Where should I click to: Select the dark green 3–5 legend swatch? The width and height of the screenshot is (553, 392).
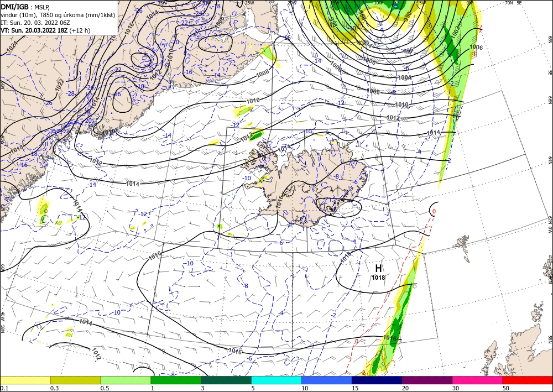226,380
